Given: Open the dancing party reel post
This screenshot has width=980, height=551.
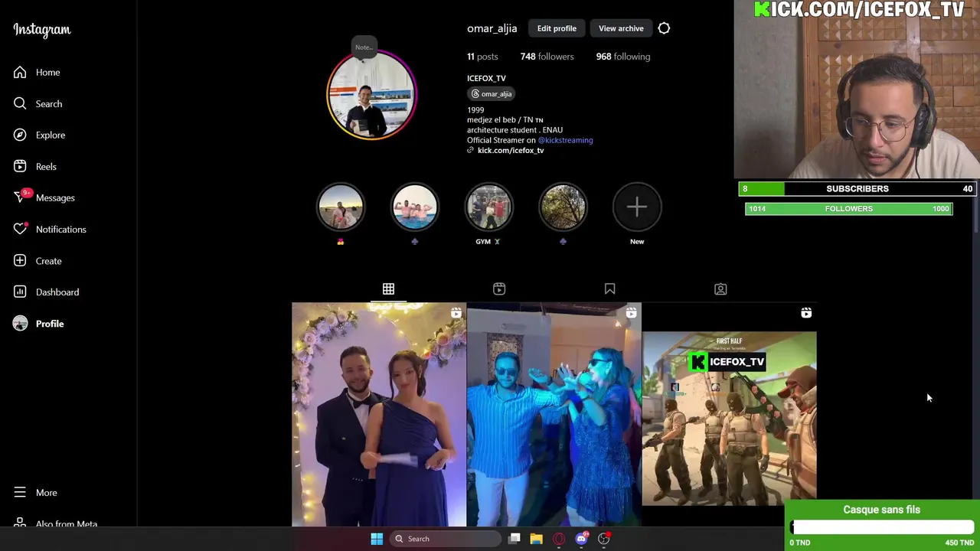Looking at the screenshot, I should coord(554,415).
